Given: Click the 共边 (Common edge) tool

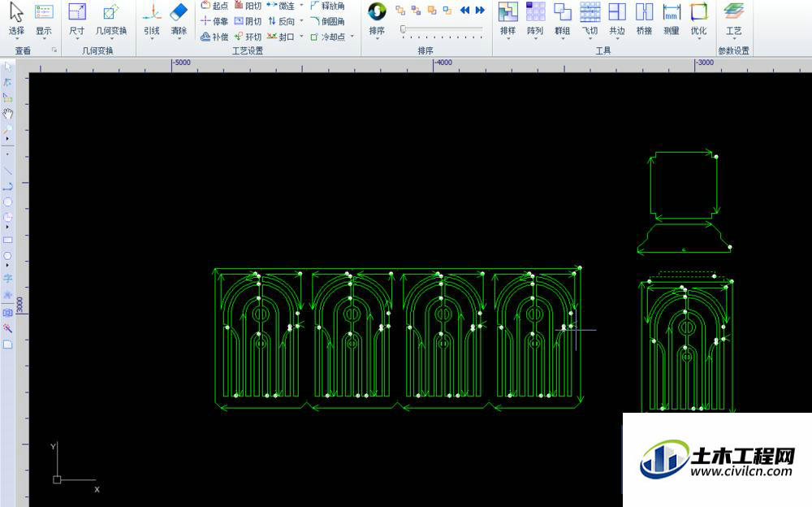Looking at the screenshot, I should [617, 19].
